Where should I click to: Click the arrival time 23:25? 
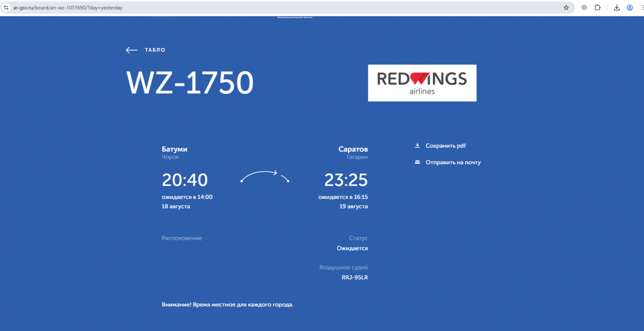point(346,180)
